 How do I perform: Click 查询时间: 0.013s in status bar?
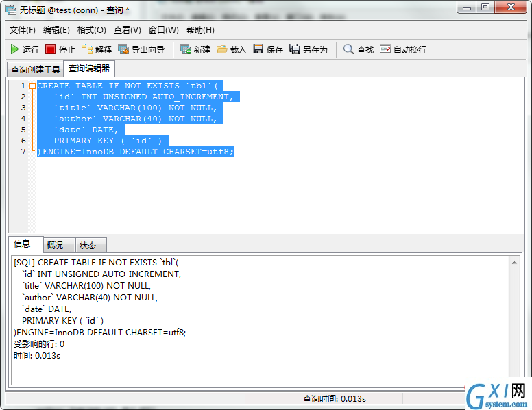coord(334,399)
